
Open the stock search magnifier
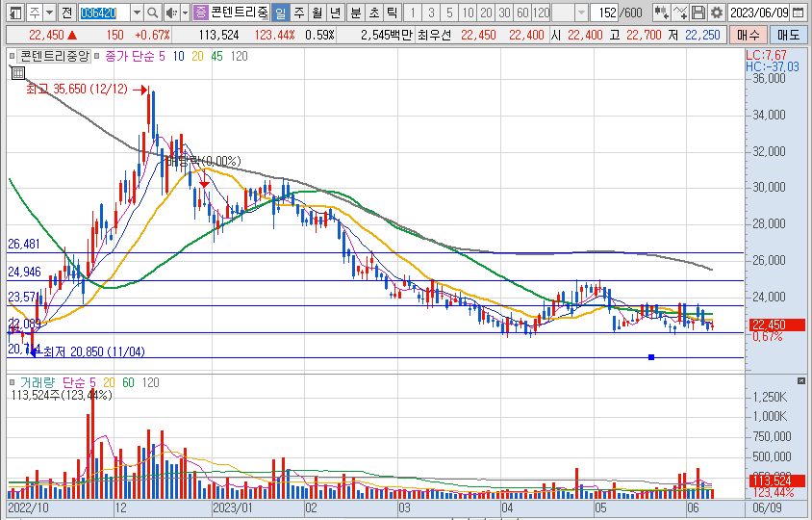152,13
